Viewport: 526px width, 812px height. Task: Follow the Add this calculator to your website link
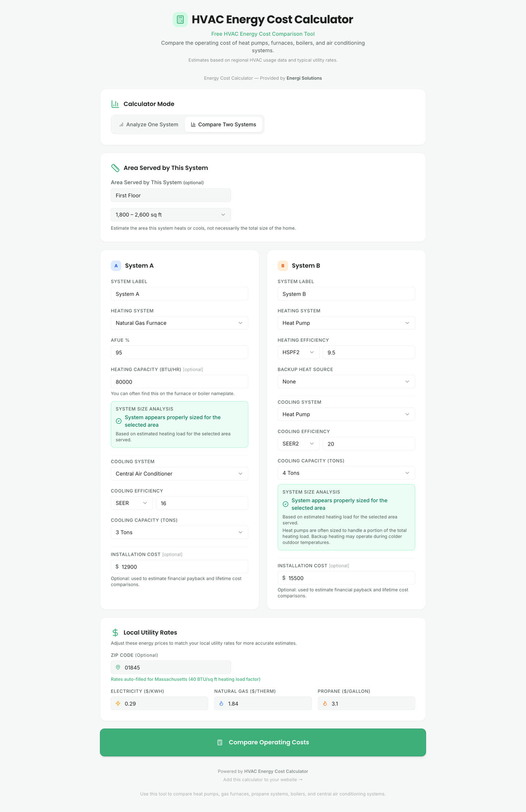[x=263, y=779]
